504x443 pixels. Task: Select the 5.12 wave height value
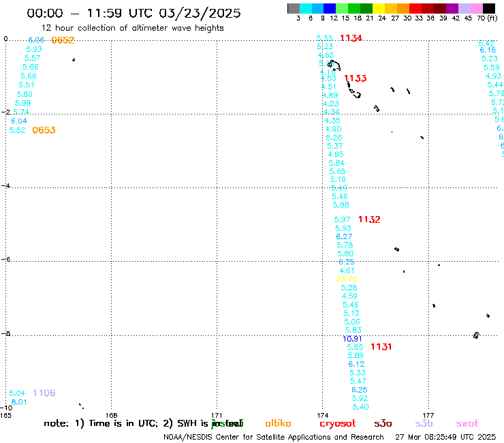(x=351, y=313)
